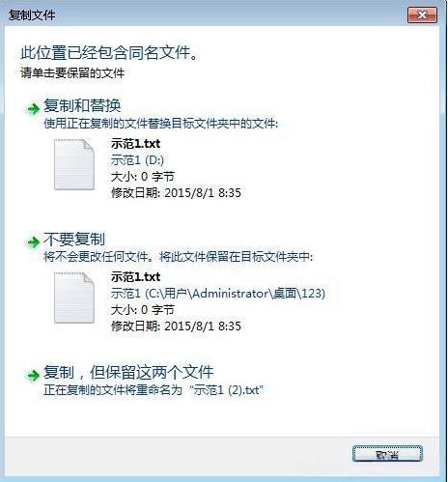Click the rename note 示范1 (2).txt
The image size is (448, 482).
227,390
